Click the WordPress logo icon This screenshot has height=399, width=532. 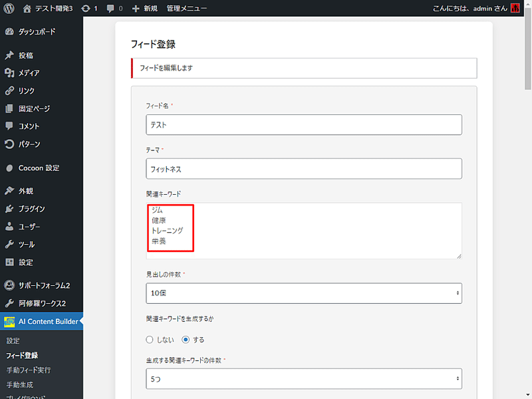point(9,8)
